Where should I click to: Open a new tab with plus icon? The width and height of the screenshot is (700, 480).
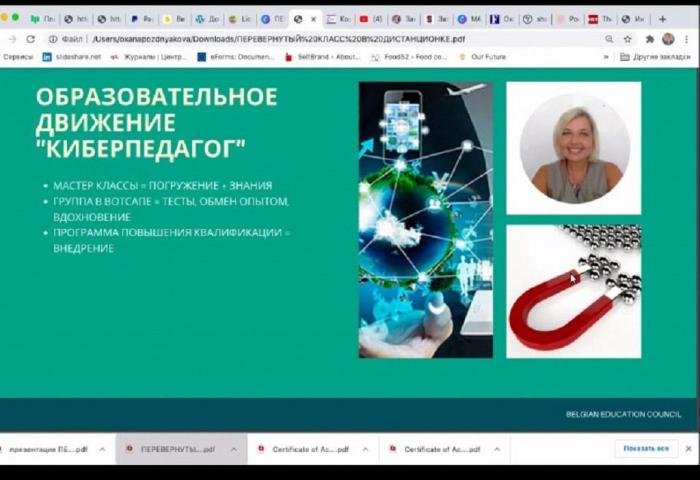pos(662,18)
